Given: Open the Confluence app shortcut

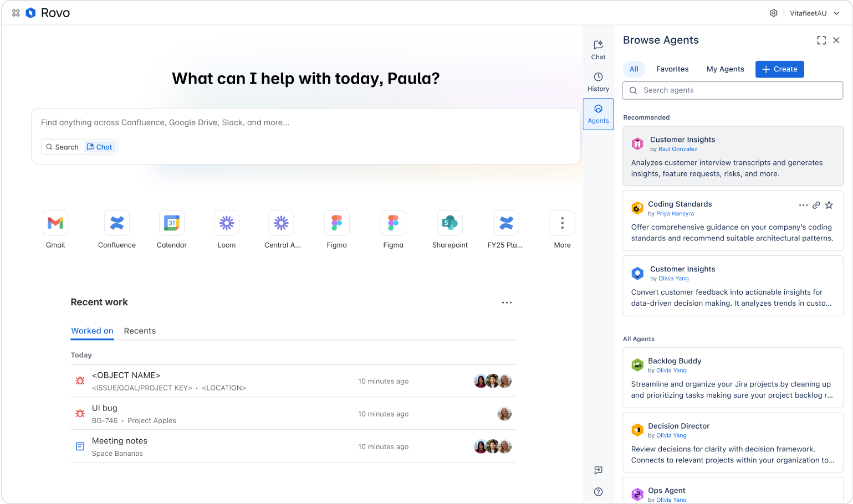Looking at the screenshot, I should pyautogui.click(x=116, y=223).
